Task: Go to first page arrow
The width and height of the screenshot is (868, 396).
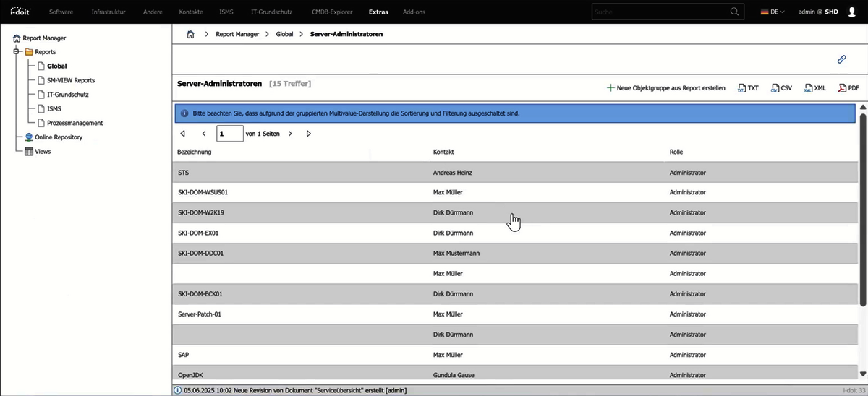Action: (183, 134)
